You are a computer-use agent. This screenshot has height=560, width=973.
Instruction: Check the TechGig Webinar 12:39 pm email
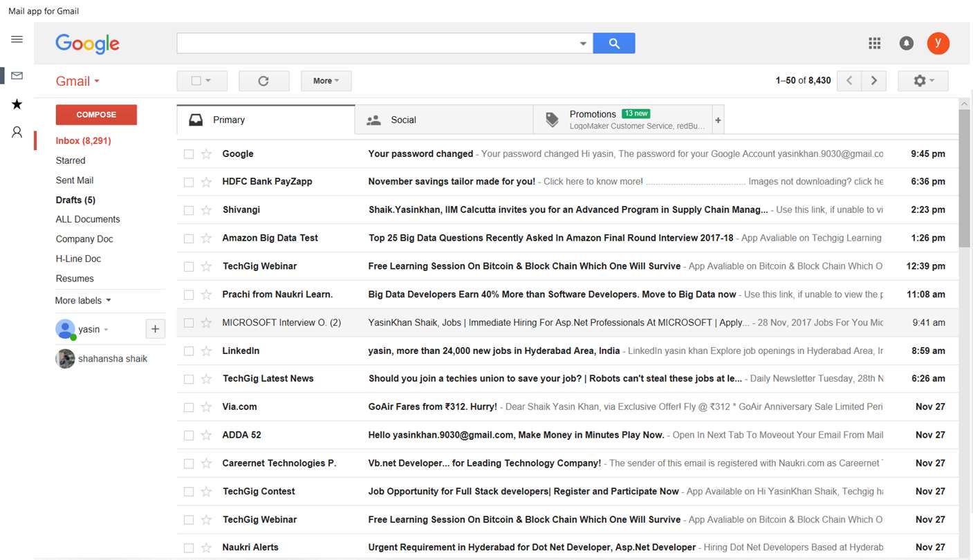coord(189,267)
